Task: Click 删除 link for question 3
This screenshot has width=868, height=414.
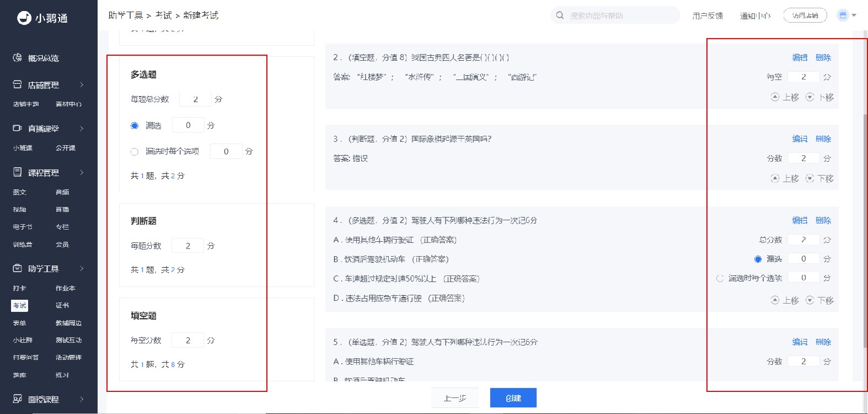Action: [823, 139]
